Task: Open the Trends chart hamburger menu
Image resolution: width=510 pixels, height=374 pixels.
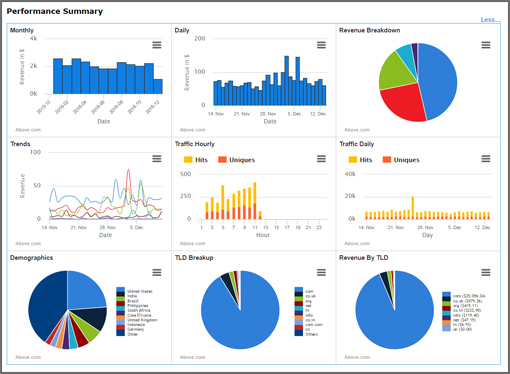Action: [157, 159]
